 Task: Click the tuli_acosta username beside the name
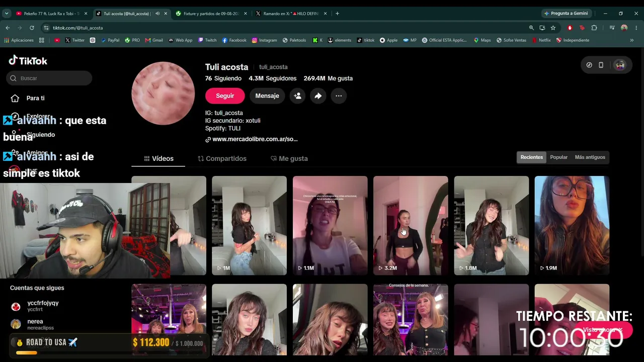[273, 67]
